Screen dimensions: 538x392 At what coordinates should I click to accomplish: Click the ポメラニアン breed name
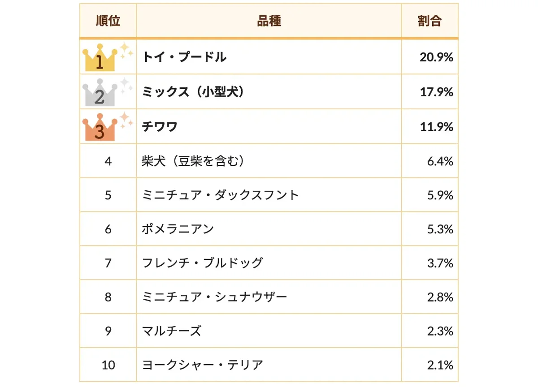click(x=178, y=229)
